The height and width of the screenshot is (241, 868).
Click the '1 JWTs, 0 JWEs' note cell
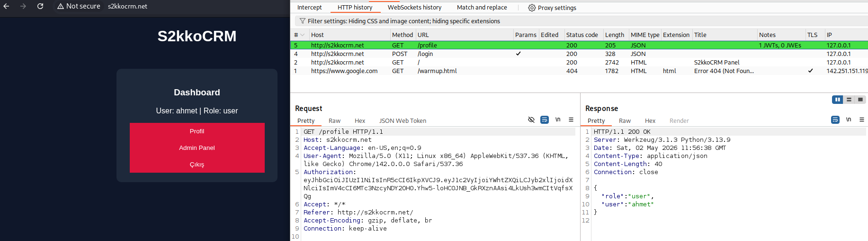(780, 45)
